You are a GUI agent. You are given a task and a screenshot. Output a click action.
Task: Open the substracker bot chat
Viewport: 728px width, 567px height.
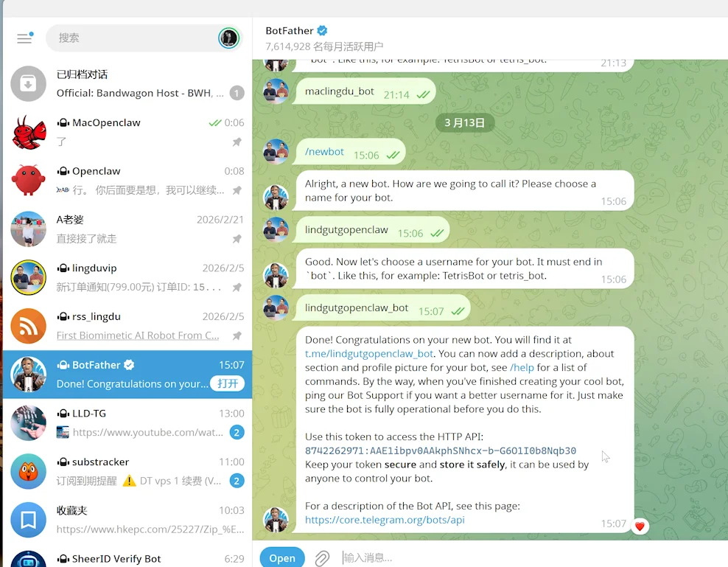[x=127, y=471]
